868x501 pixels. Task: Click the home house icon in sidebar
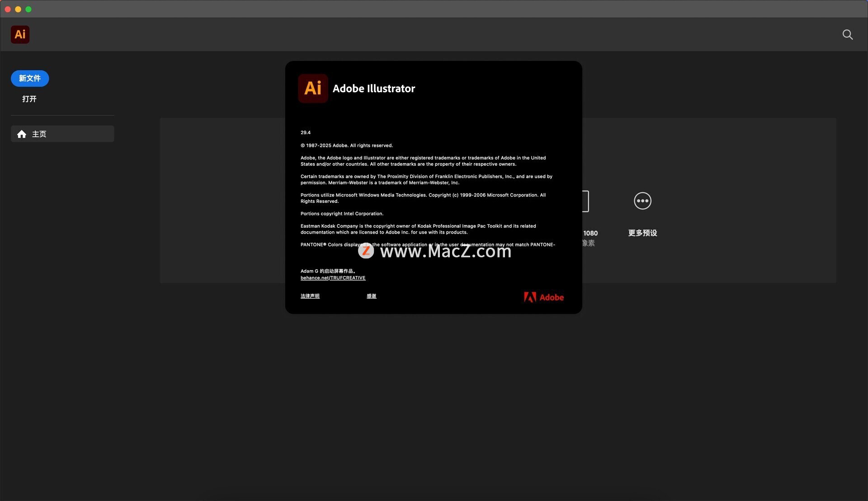coord(21,134)
